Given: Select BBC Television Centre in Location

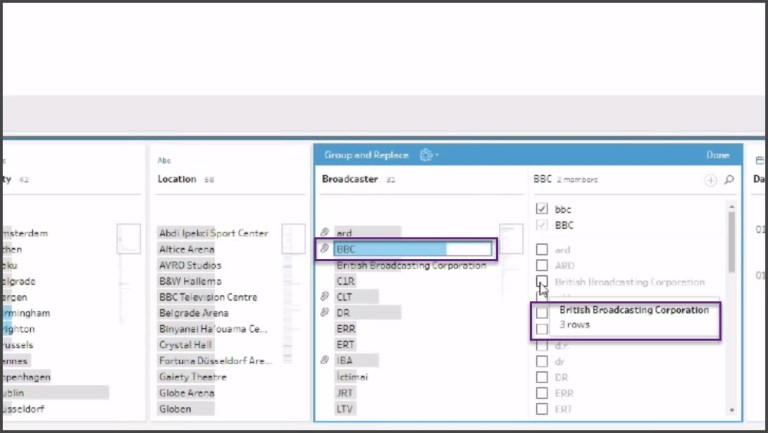Looking at the screenshot, I should [207, 297].
